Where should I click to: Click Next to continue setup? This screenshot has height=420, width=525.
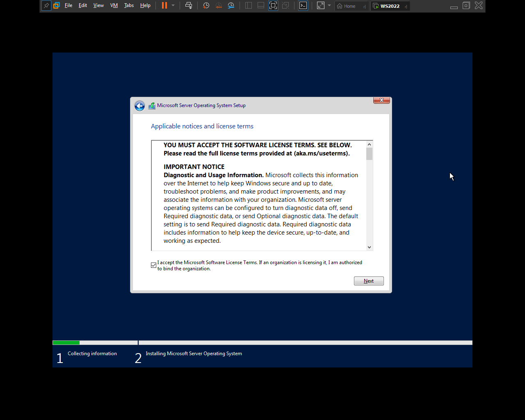(368, 281)
